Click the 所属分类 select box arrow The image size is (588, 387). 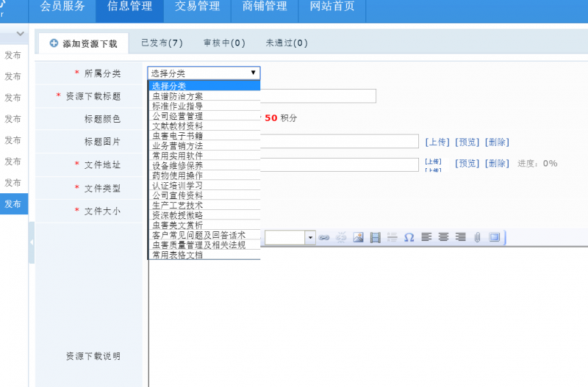[x=253, y=73]
